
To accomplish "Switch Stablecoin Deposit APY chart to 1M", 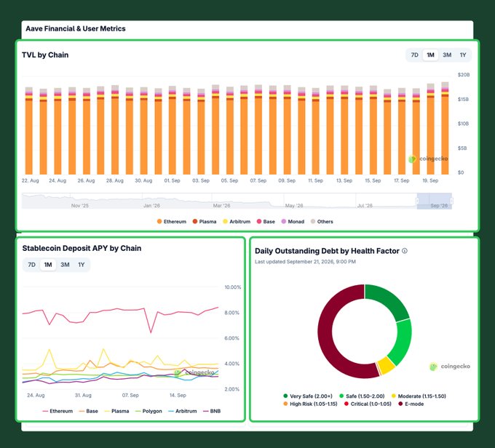I will 48,265.
